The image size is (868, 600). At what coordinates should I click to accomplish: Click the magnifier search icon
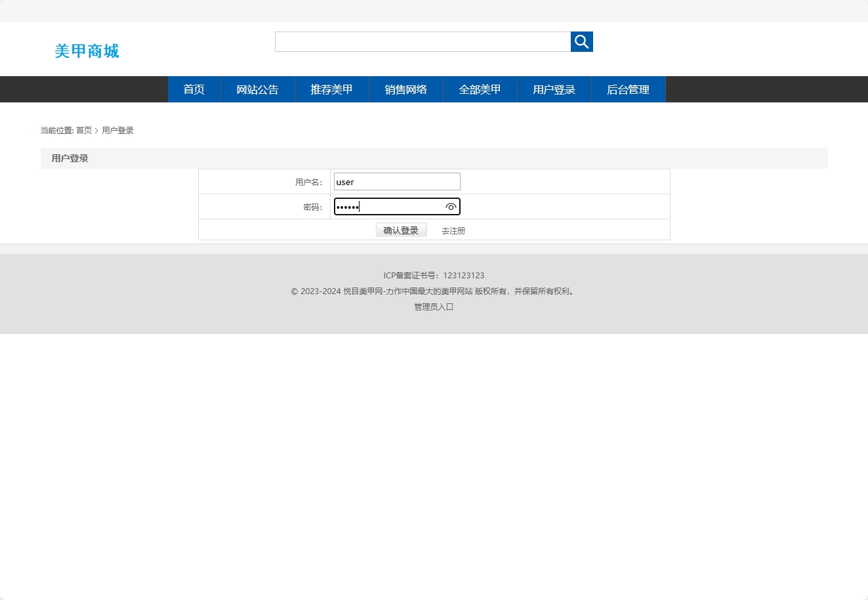581,41
